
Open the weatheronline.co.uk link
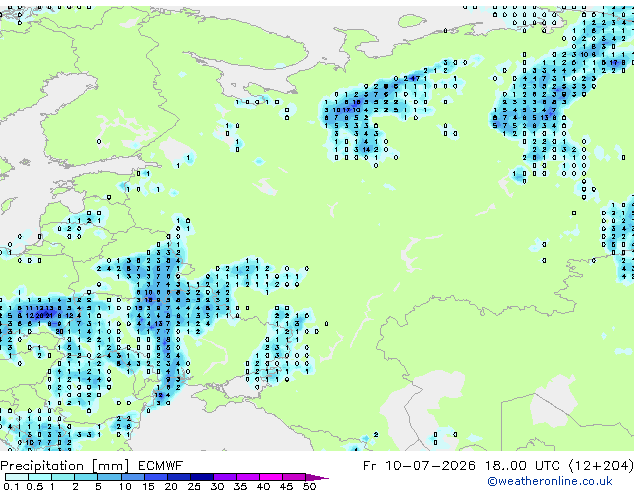(x=550, y=481)
